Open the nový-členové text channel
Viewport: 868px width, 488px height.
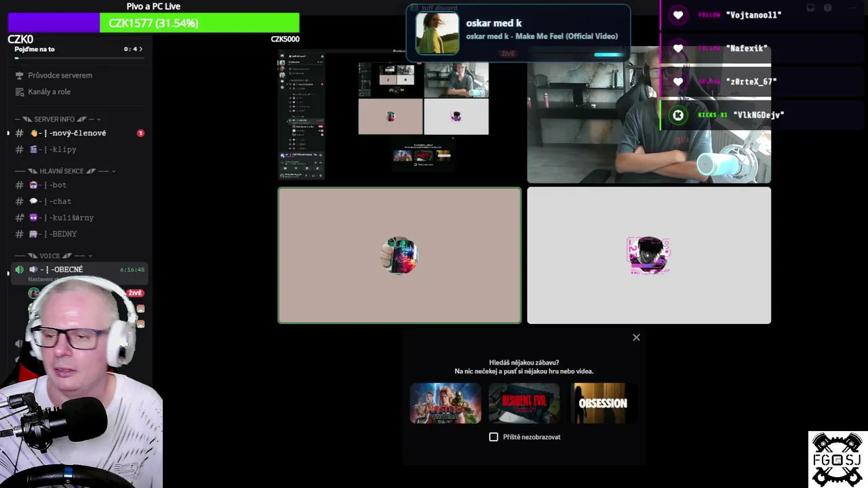click(x=79, y=133)
